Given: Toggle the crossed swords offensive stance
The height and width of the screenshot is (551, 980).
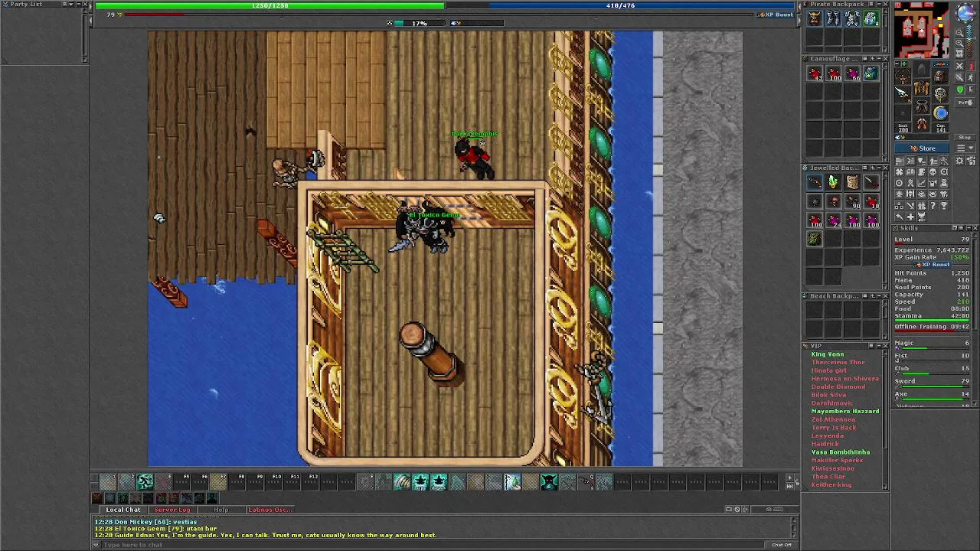Looking at the screenshot, I should click(x=960, y=66).
